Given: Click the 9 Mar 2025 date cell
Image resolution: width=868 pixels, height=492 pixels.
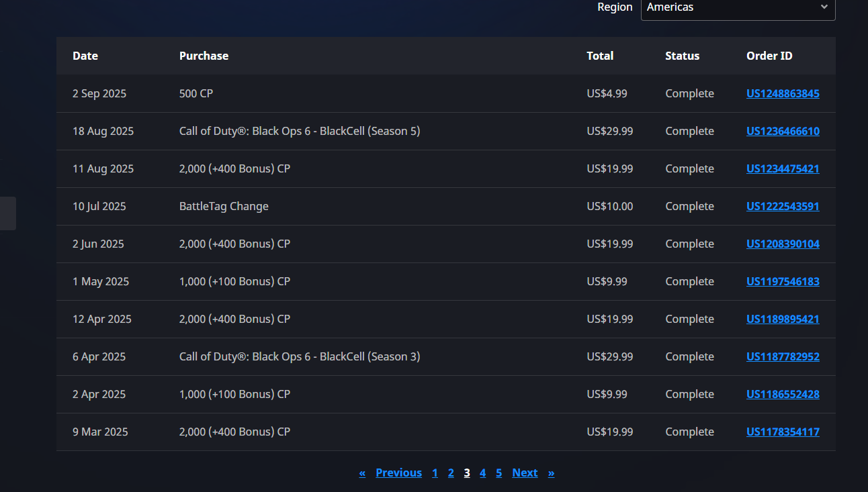Looking at the screenshot, I should 100,432.
